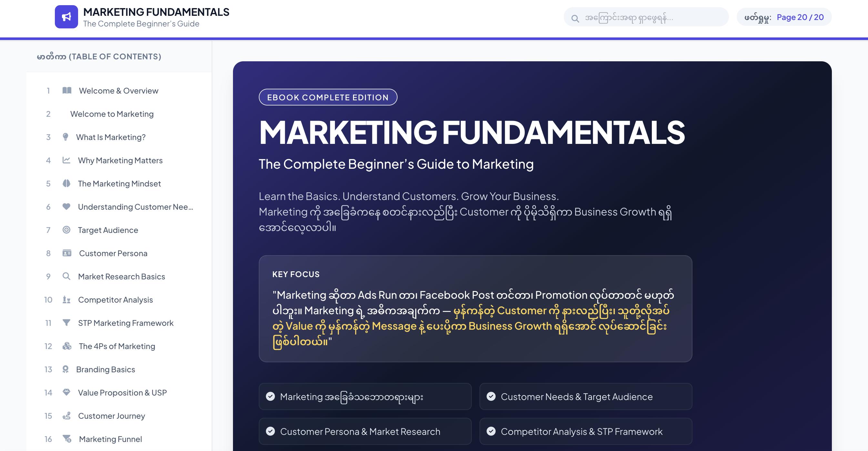The width and height of the screenshot is (868, 451).
Task: Click the lightbulb icon for What Is Marketing?
Action: [x=66, y=137]
